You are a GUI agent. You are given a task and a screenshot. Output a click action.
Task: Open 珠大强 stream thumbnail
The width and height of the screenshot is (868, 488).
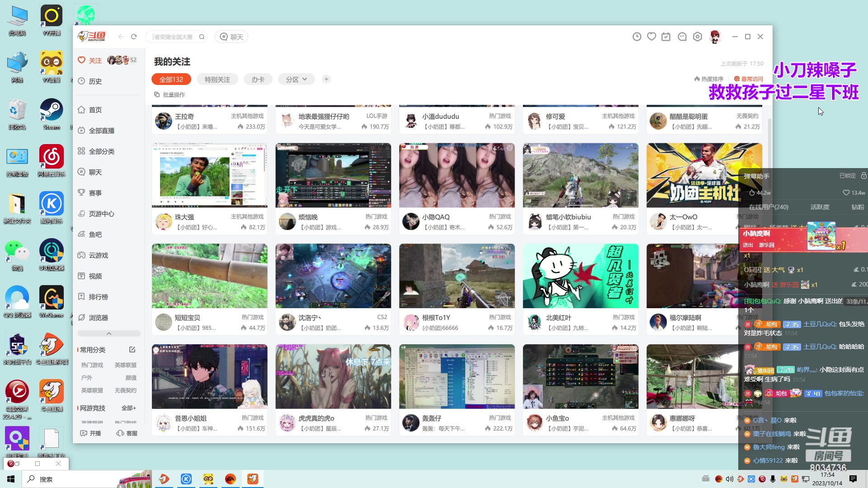(x=210, y=175)
